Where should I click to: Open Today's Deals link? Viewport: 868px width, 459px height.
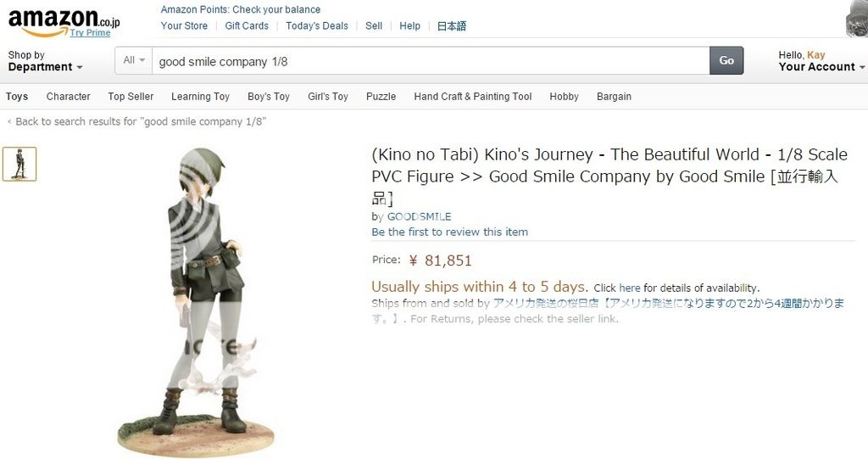317,25
